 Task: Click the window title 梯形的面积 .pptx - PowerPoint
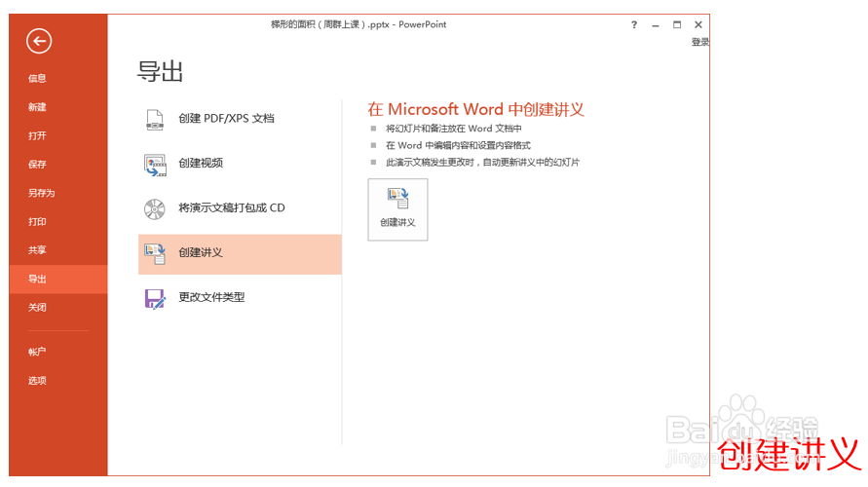point(359,24)
